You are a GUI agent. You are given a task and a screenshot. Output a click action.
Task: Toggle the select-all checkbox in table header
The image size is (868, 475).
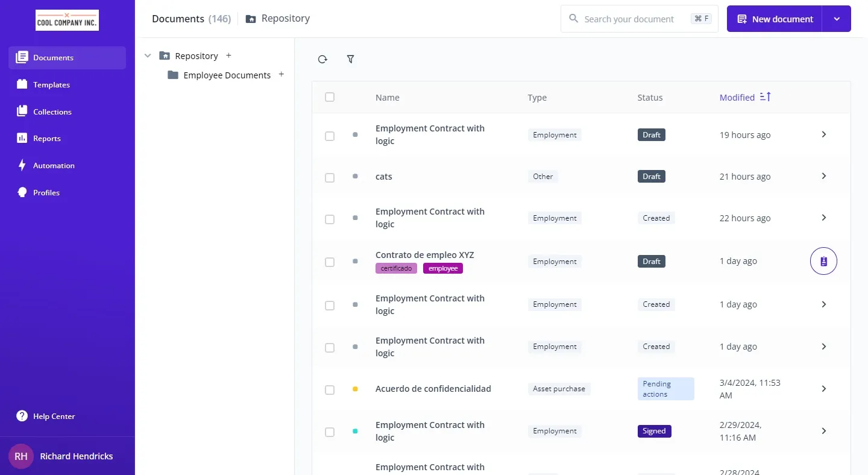pyautogui.click(x=330, y=97)
